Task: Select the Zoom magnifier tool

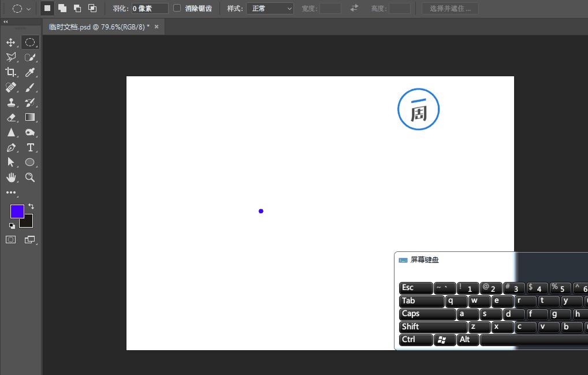Action: tap(30, 177)
